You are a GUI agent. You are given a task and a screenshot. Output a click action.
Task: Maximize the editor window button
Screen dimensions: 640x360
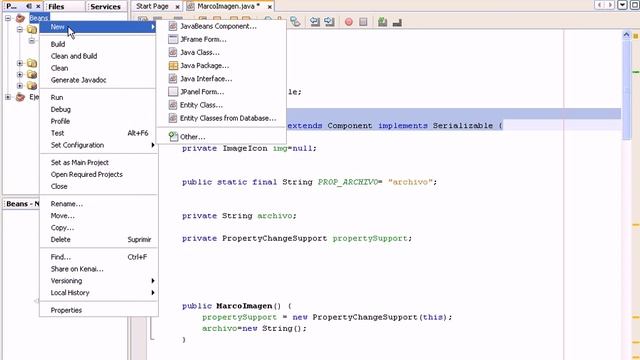(635, 5)
